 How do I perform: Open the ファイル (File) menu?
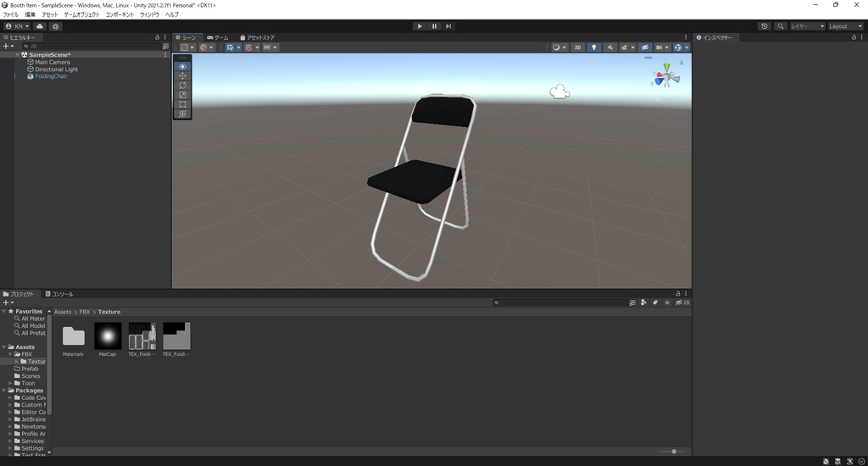coord(10,15)
